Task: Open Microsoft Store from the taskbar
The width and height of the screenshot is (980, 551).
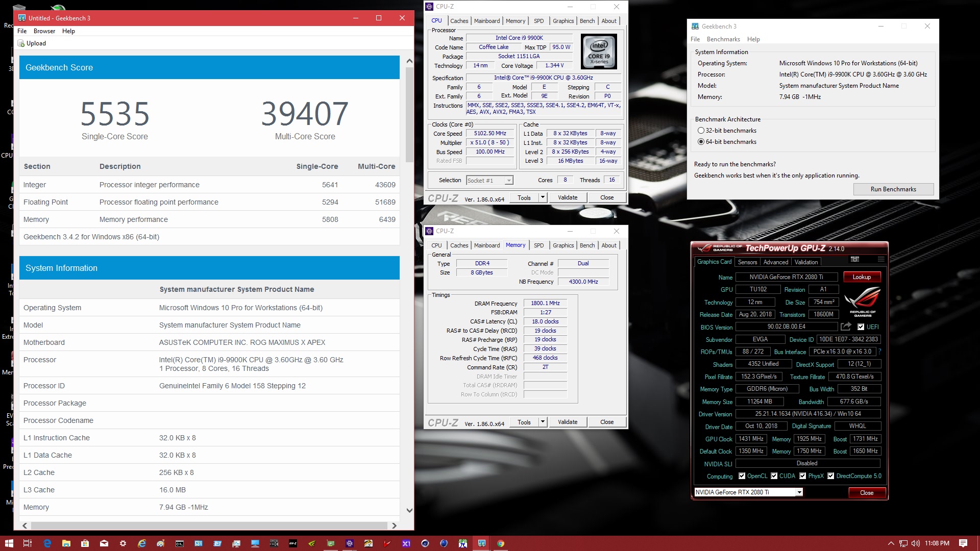Action: tap(85, 543)
